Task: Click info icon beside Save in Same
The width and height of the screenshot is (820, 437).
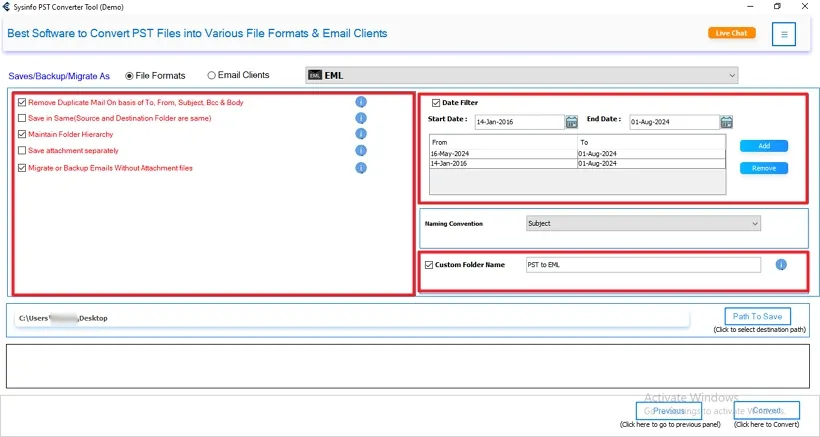Action: (x=361, y=118)
